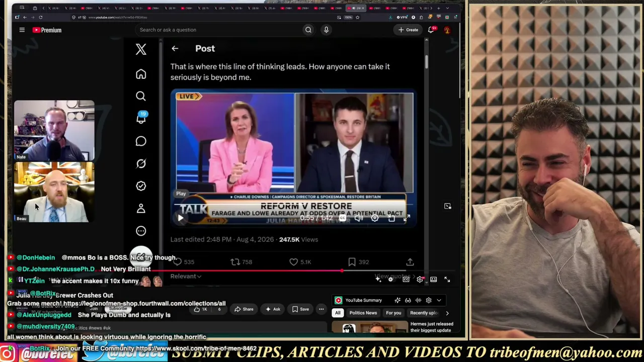Toggle YouTube player closed captions
This screenshot has height=362, width=644.
point(406,280)
